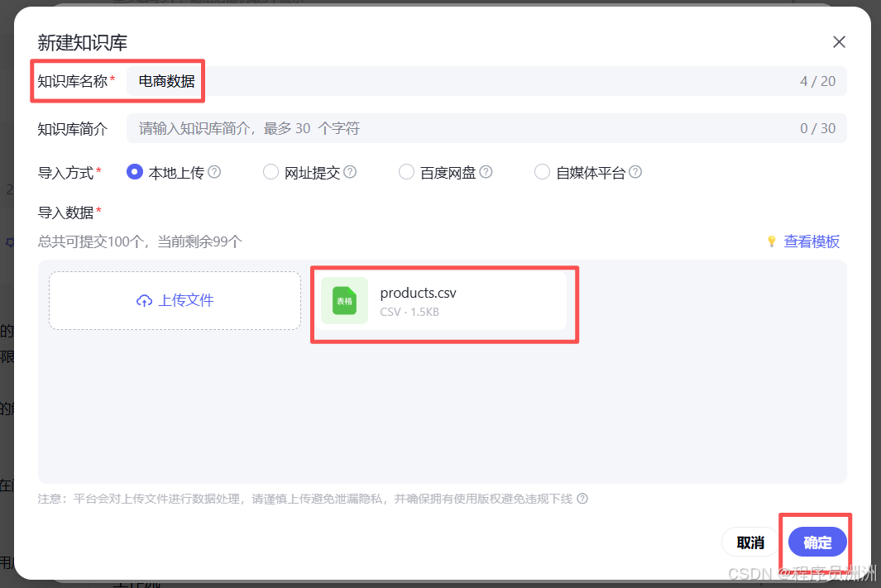Cancel with the 取消 button
The image size is (881, 588).
[x=750, y=543]
